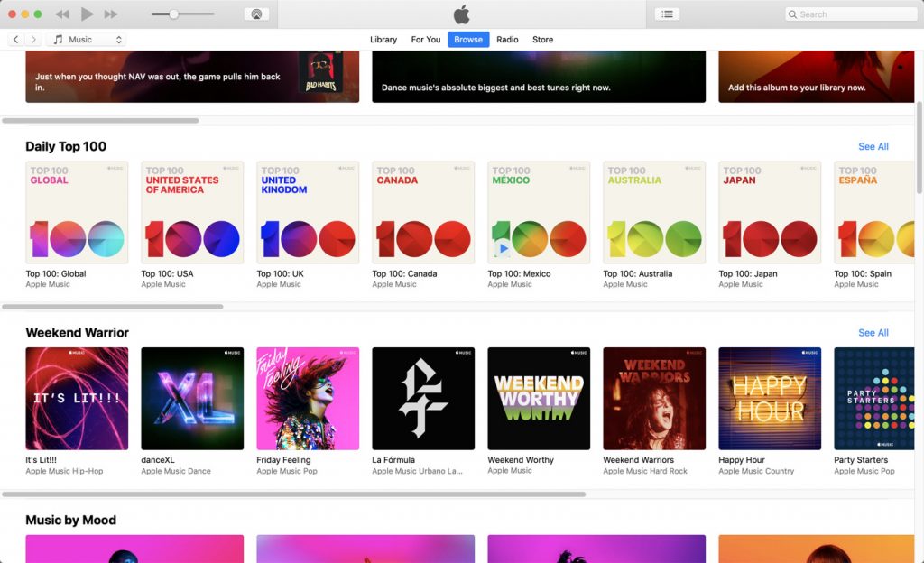Open Top 100: UK playlist cover

click(308, 213)
